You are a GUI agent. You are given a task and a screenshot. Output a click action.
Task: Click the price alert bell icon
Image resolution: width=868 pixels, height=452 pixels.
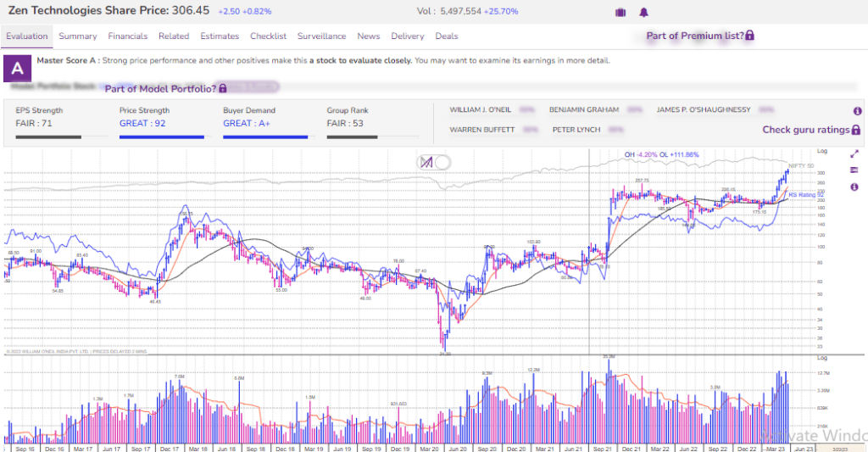644,12
